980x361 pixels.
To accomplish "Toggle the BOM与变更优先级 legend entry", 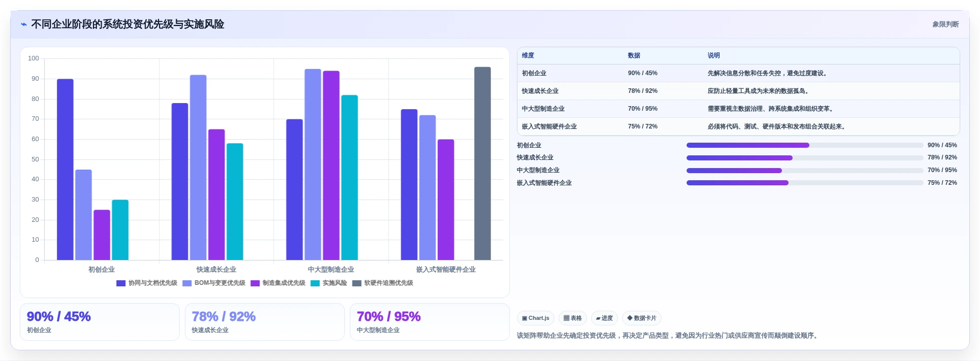I will (x=214, y=283).
